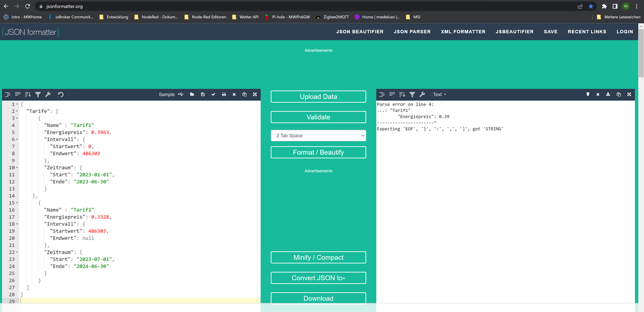Bookmark this page with the star icon
Image resolution: width=644 pixels, height=312 pixels.
pos(591,6)
